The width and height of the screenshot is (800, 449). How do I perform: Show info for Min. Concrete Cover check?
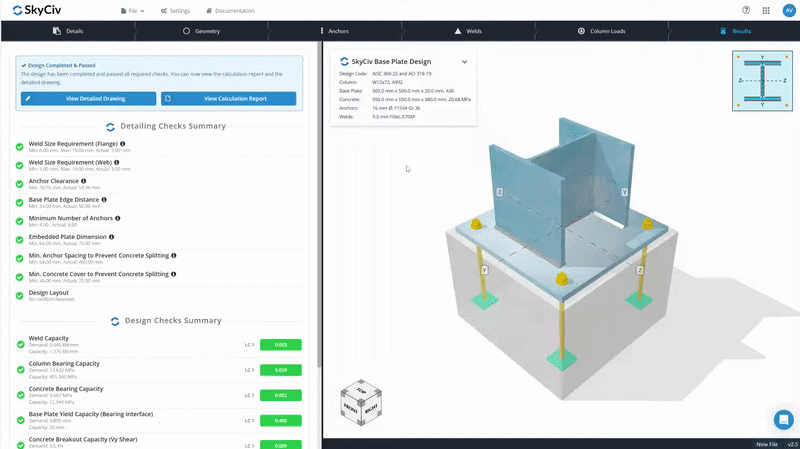click(x=173, y=274)
